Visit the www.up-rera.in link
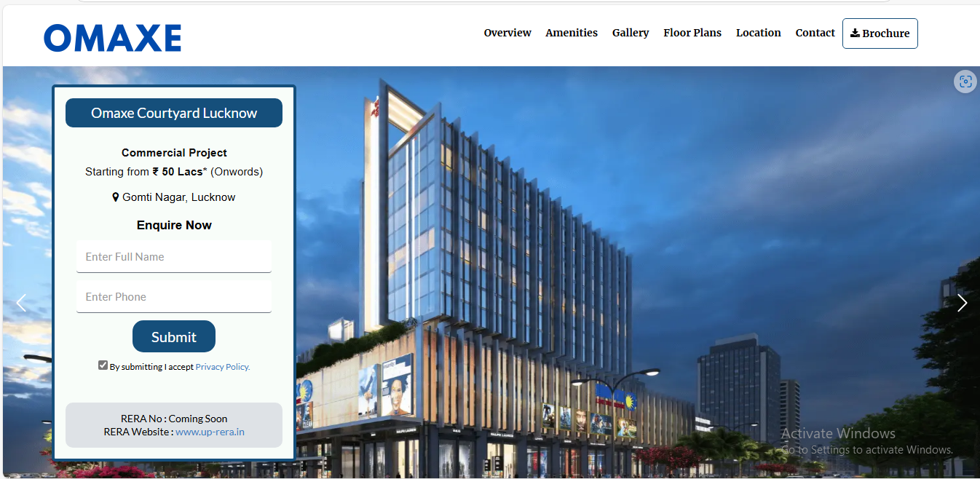 click(x=210, y=432)
